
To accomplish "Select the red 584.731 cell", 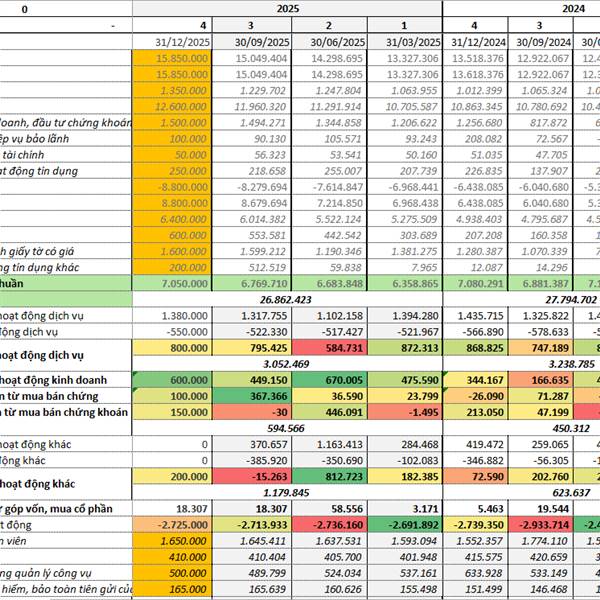I will (x=329, y=347).
